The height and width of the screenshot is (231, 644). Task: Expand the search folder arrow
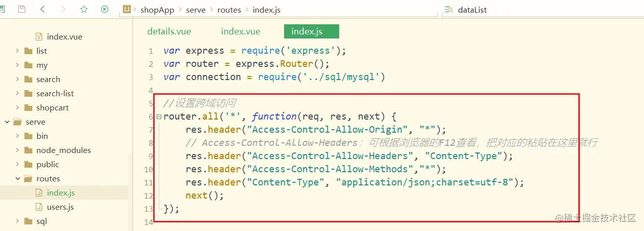point(17,79)
